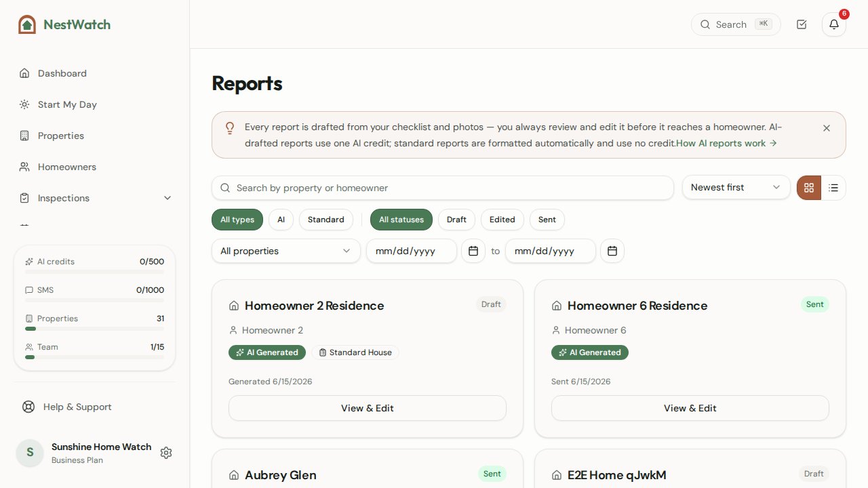View & Edit Homeowner 6 Residence report
Image resolution: width=868 pixels, height=488 pixels.
[690, 408]
